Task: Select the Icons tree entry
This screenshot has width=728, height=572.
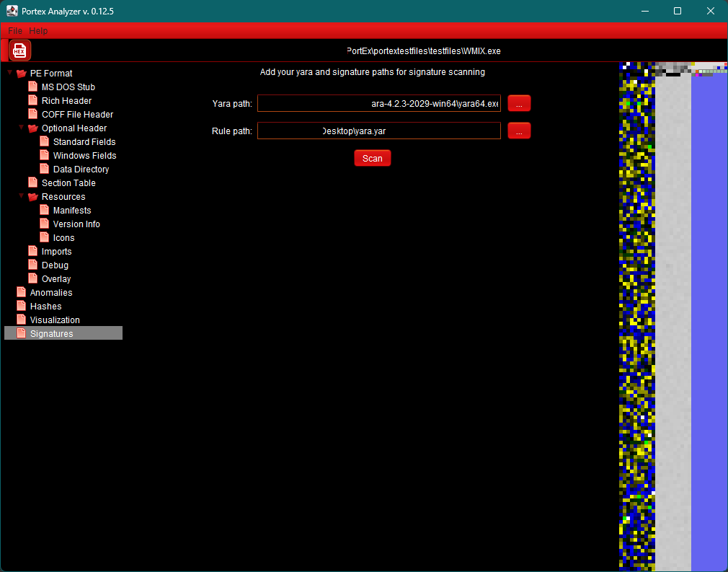Action: point(63,238)
